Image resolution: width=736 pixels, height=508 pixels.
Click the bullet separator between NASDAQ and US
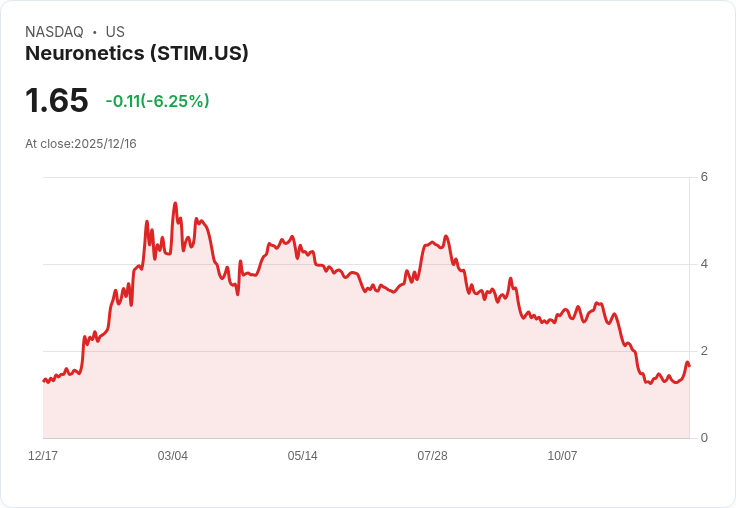coord(95,32)
